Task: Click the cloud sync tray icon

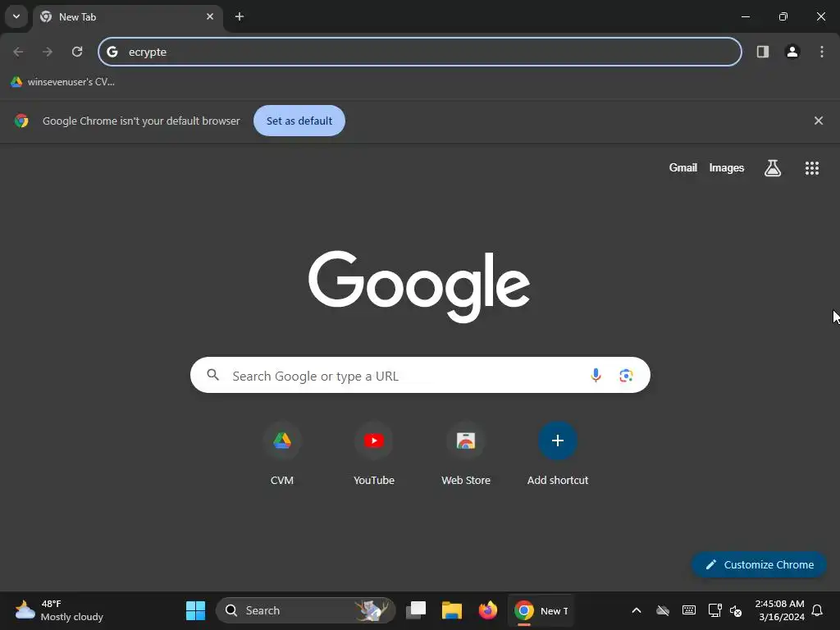Action: (663, 610)
